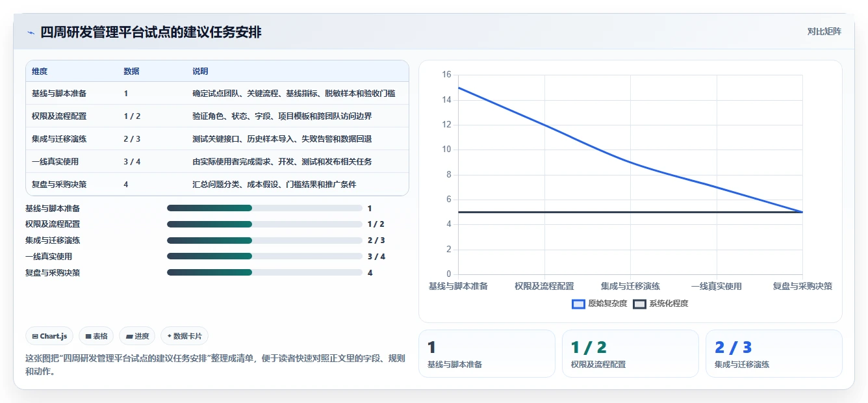Click chart x-axis label 一线真实使用
The height and width of the screenshot is (403, 868).
point(717,286)
